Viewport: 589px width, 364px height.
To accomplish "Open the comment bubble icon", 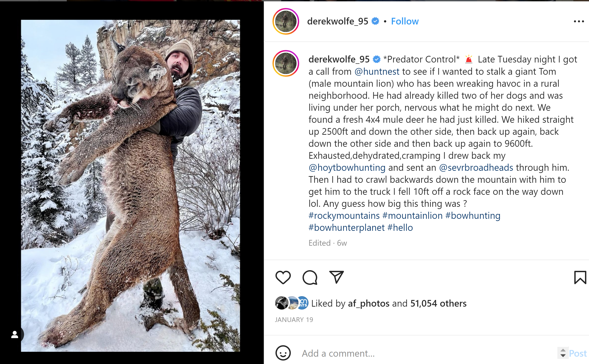I will (x=310, y=277).
